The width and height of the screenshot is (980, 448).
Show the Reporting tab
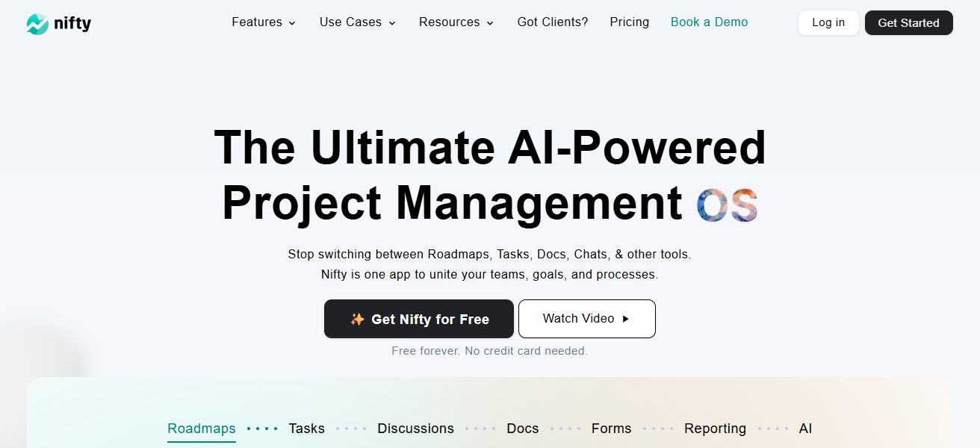[x=715, y=429]
